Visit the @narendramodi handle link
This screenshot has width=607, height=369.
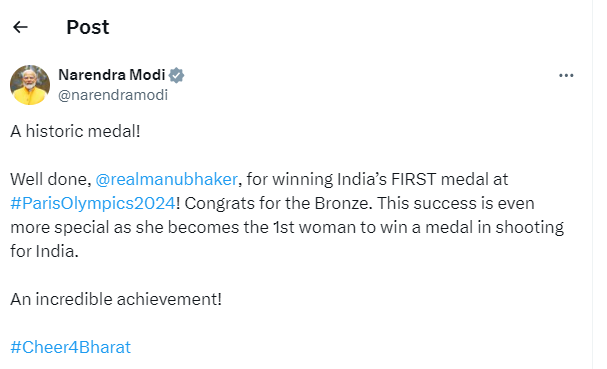(x=113, y=95)
